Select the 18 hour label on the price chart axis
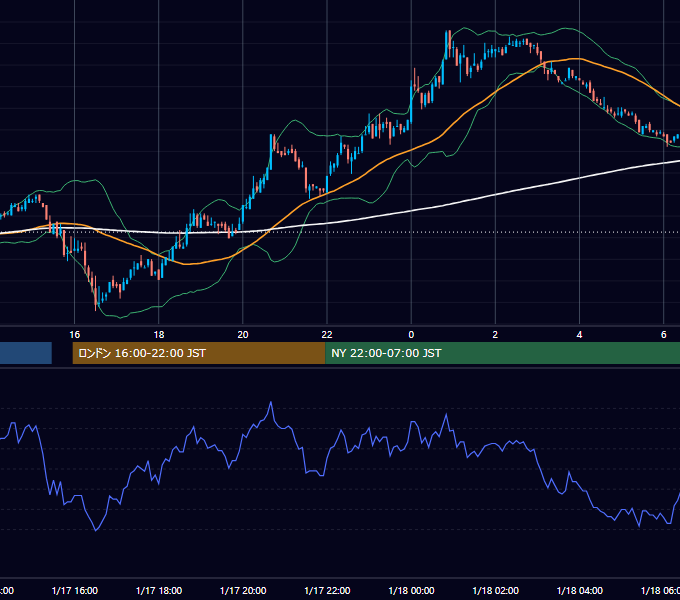The width and height of the screenshot is (680, 600). (x=159, y=334)
